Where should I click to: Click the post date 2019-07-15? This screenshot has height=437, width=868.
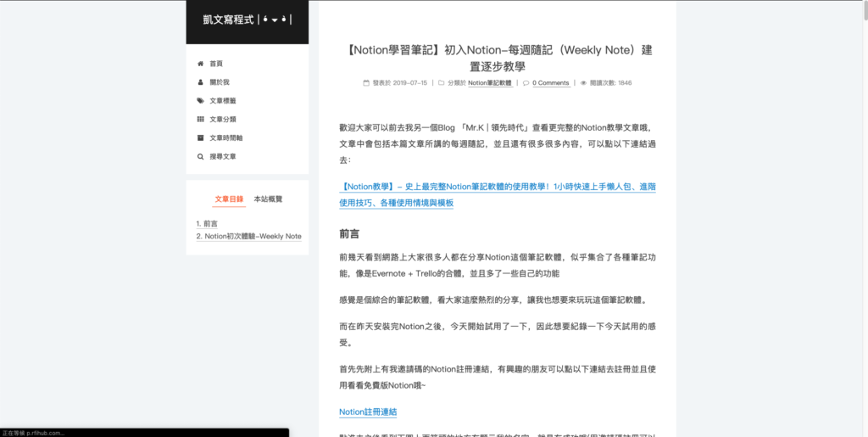click(410, 83)
